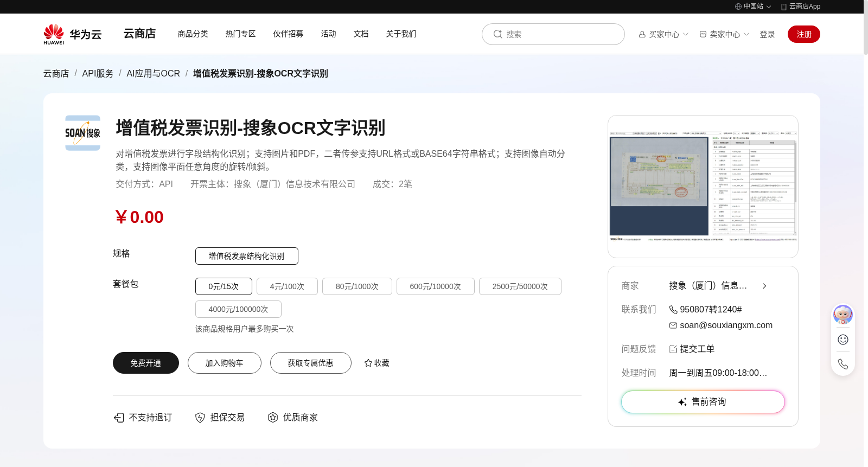Open the 商品分类 menu
Screen dimensions: 868x467
(193, 34)
